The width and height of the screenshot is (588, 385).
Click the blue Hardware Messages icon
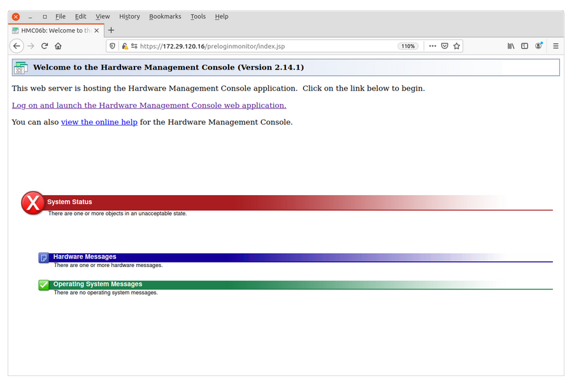tap(44, 258)
